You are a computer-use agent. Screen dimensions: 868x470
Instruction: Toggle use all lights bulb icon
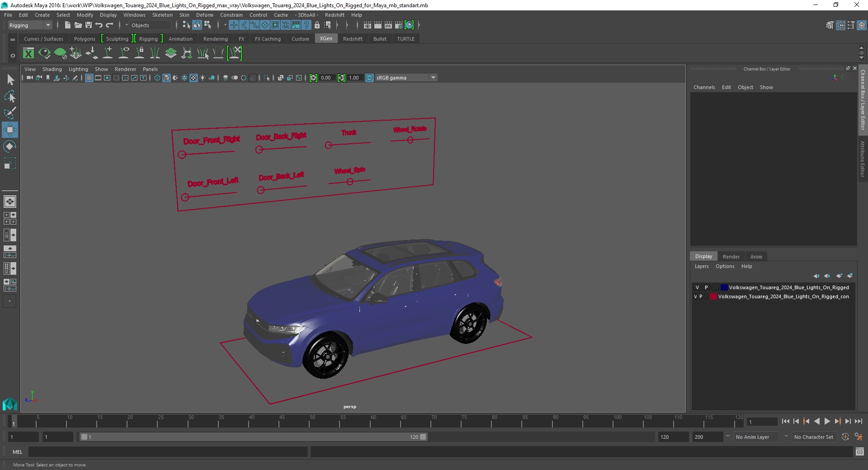(203, 78)
